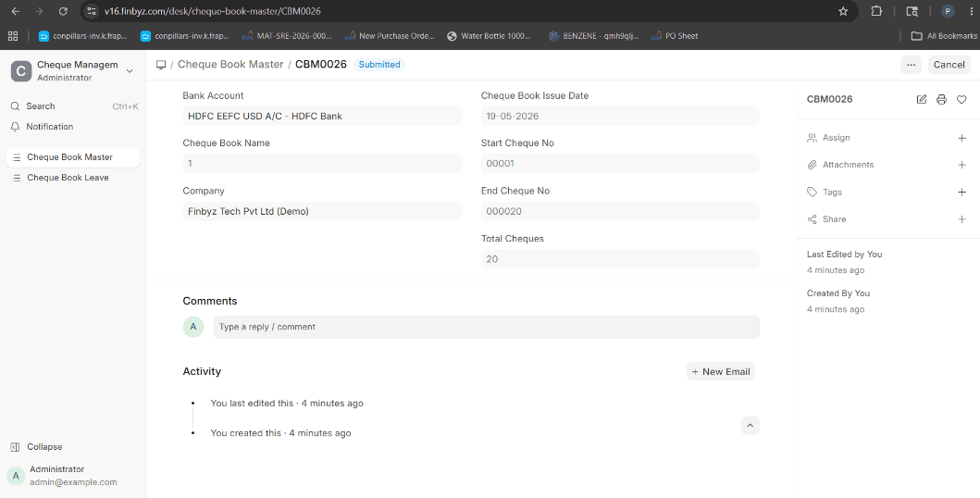
Task: Open the first conpillars-inv bookmark
Action: point(82,36)
